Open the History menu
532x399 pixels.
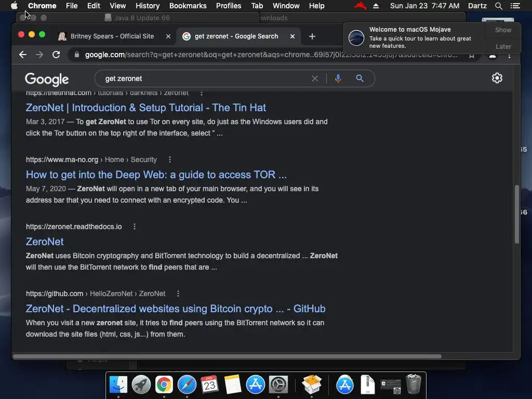[x=148, y=6]
